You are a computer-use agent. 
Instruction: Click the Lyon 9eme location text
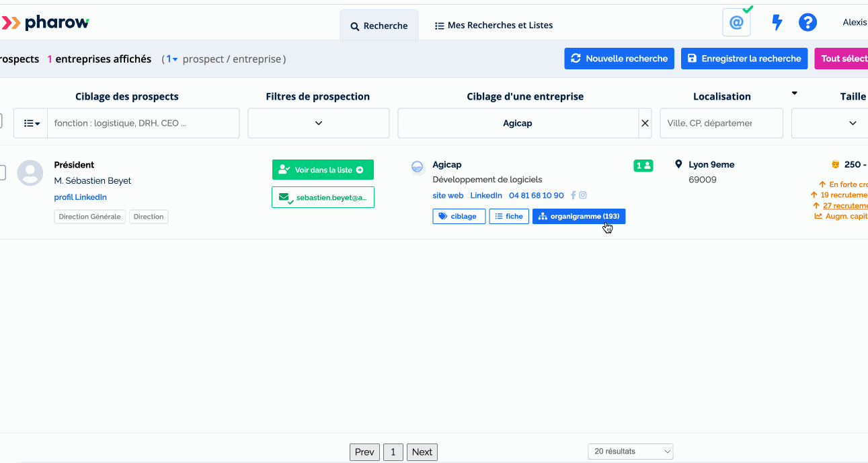pos(711,165)
